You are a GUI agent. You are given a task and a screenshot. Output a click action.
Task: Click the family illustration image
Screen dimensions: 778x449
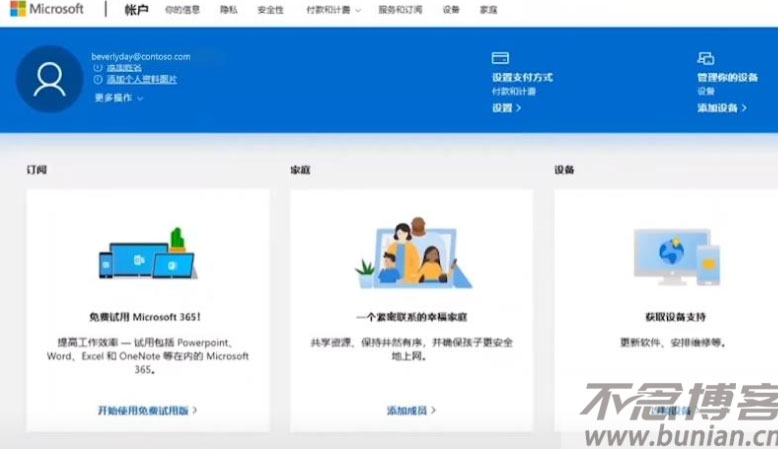tap(413, 253)
